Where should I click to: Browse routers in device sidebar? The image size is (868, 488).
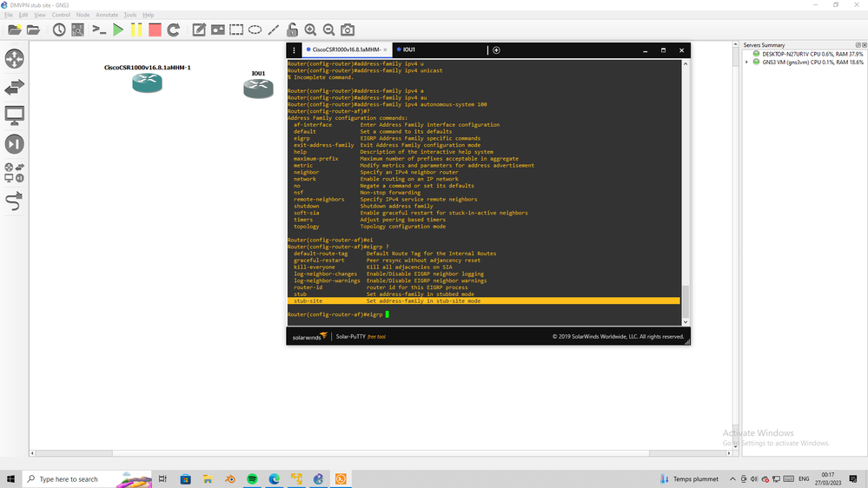point(15,59)
